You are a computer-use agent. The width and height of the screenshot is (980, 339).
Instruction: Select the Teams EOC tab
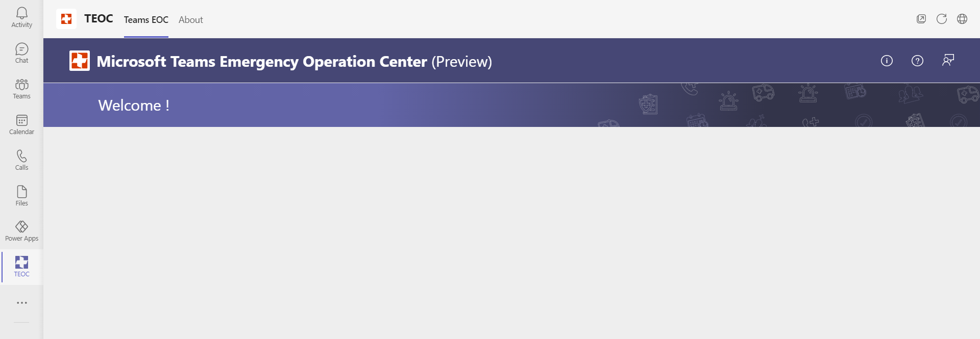point(145,20)
